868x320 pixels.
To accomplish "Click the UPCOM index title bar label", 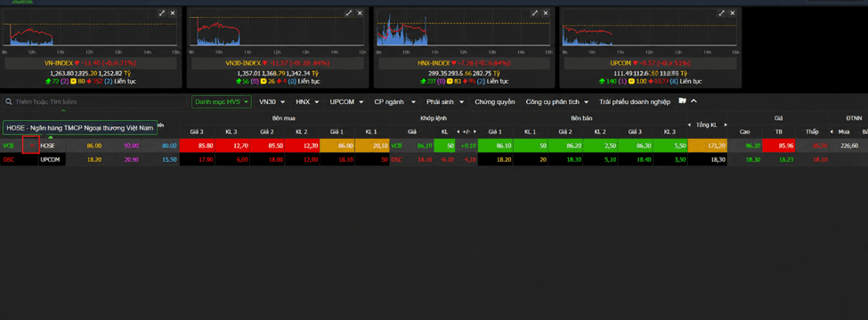I will click(651, 63).
